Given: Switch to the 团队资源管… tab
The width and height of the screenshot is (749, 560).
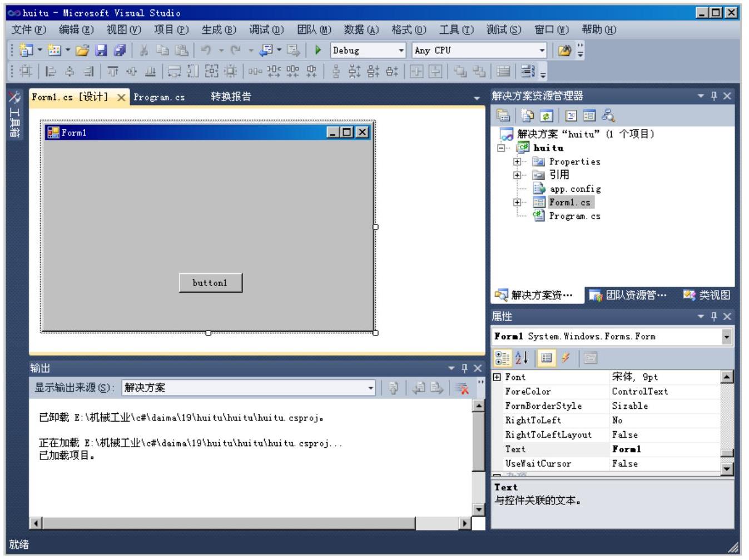Looking at the screenshot, I should [628, 296].
